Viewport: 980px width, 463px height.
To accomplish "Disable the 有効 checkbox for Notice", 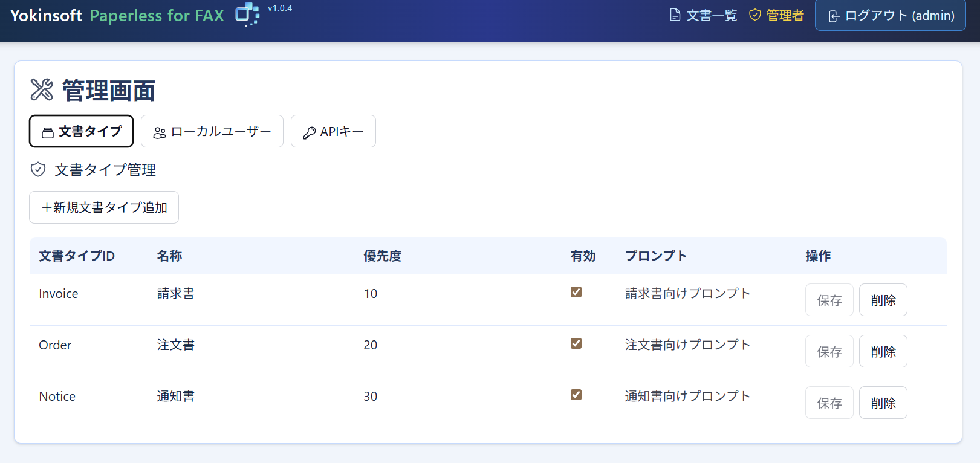I will [576, 395].
